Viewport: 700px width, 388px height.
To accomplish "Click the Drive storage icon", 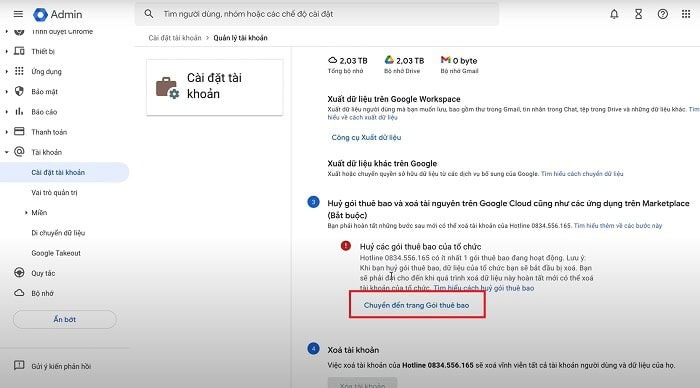I will click(x=389, y=60).
